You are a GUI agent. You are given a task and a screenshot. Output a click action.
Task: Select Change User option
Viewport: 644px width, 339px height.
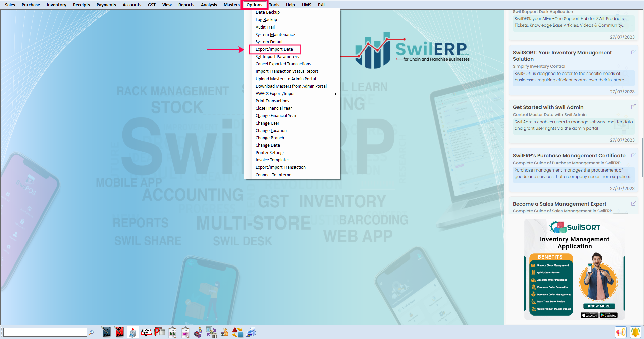pyautogui.click(x=267, y=123)
